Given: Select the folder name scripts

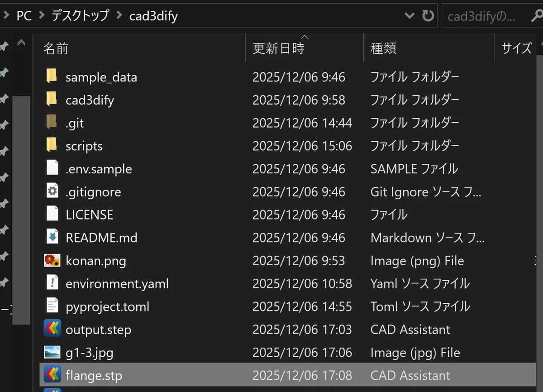Looking at the screenshot, I should [84, 146].
